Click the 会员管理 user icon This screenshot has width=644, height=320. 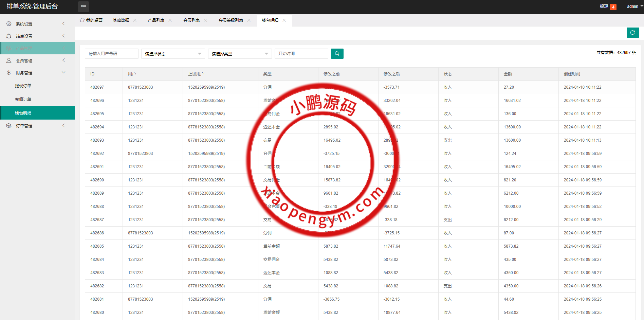9,60
